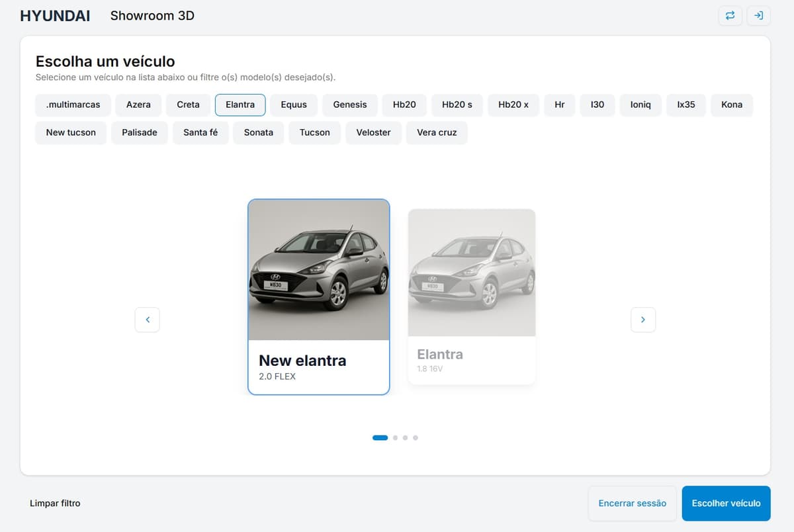Select the Kona filter chip
Screen dimensions: 794x532
point(731,105)
